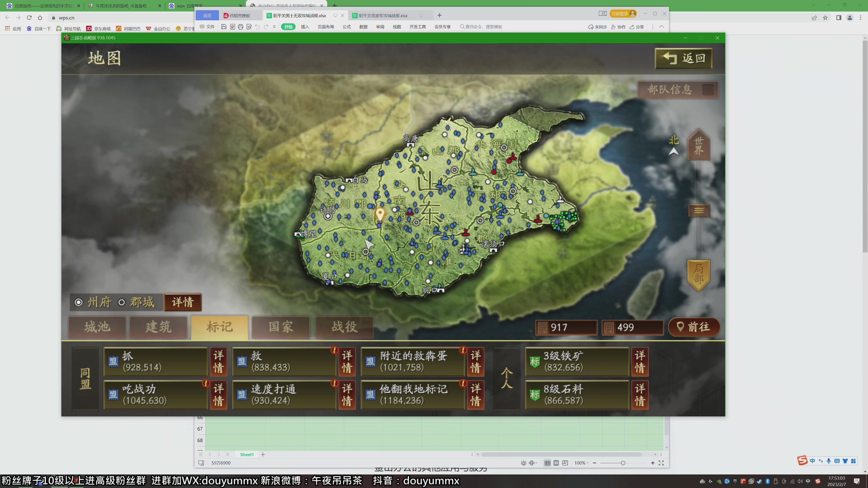Expand the WPS quick access toolbar dropdown
868x488 pixels.
(x=274, y=27)
